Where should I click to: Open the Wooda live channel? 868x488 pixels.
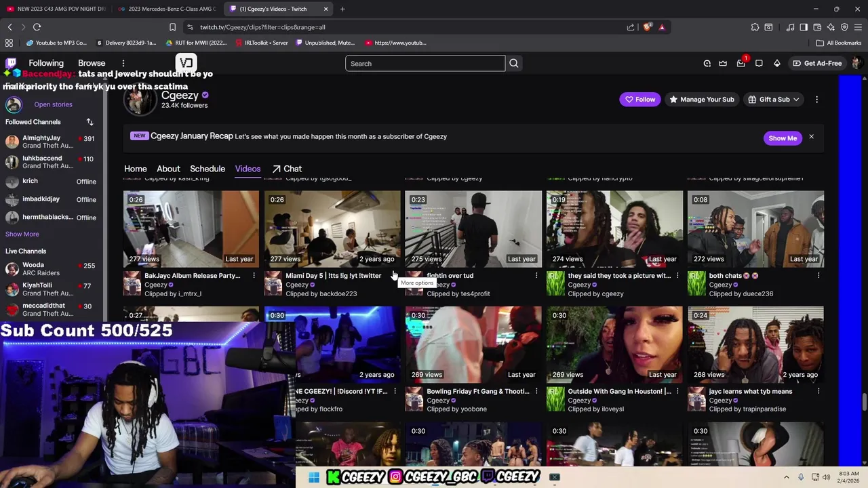click(x=52, y=269)
